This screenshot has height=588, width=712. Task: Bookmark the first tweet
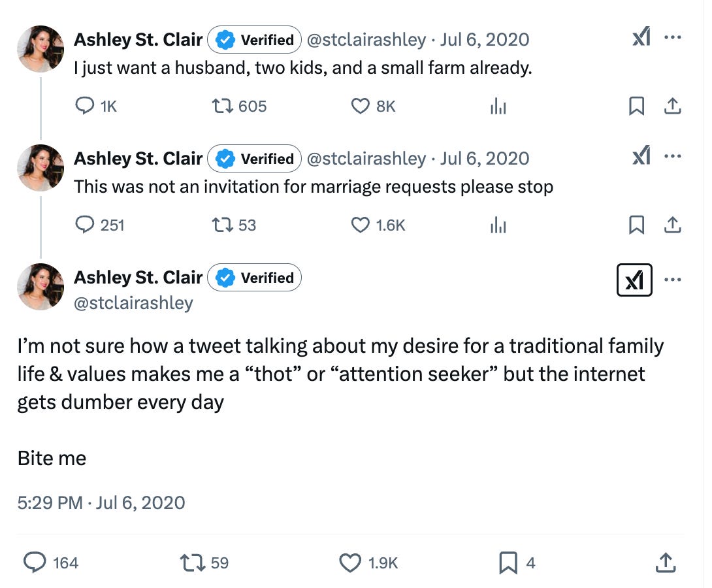click(637, 106)
